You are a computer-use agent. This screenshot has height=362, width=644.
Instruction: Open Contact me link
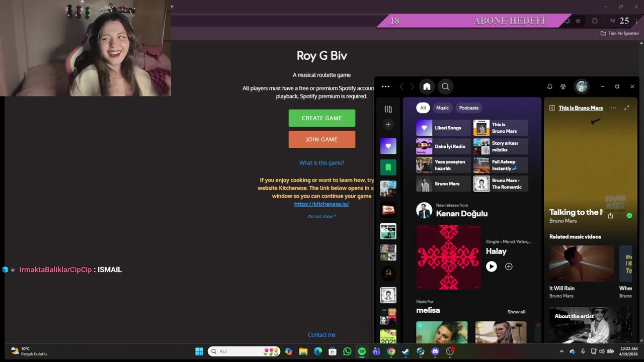[321, 335]
